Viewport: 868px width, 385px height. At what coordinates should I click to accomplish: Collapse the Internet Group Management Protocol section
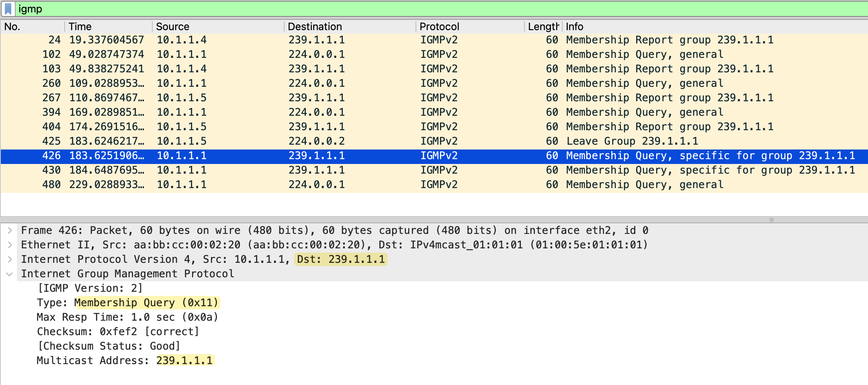pos(9,274)
